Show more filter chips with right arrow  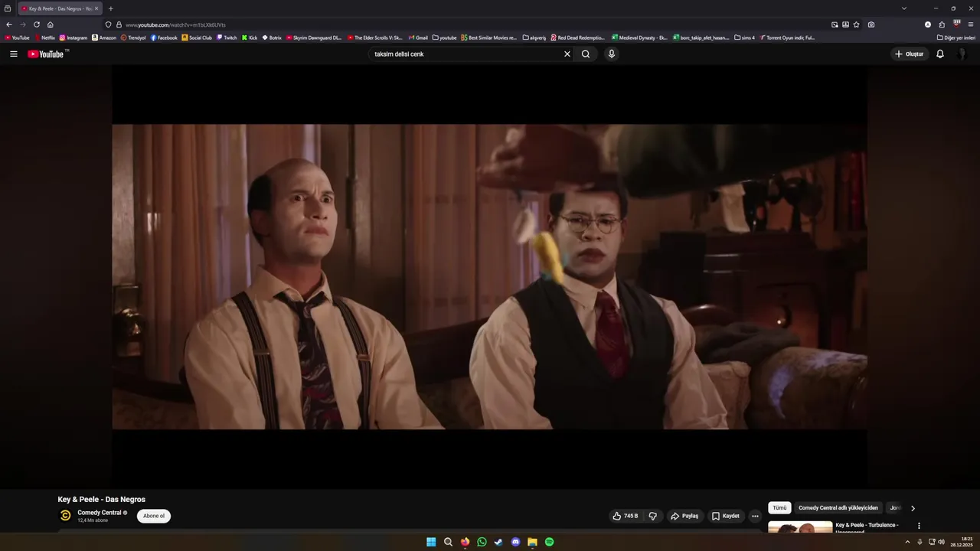click(913, 508)
